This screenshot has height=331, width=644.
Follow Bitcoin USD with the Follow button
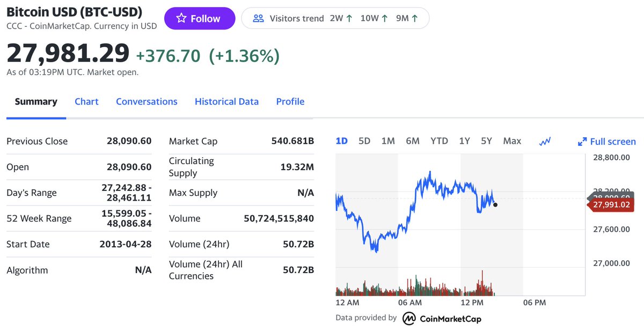click(200, 18)
